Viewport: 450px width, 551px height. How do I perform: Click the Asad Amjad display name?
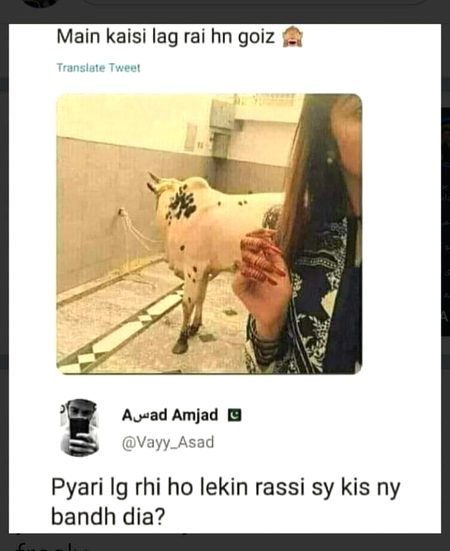170,415
